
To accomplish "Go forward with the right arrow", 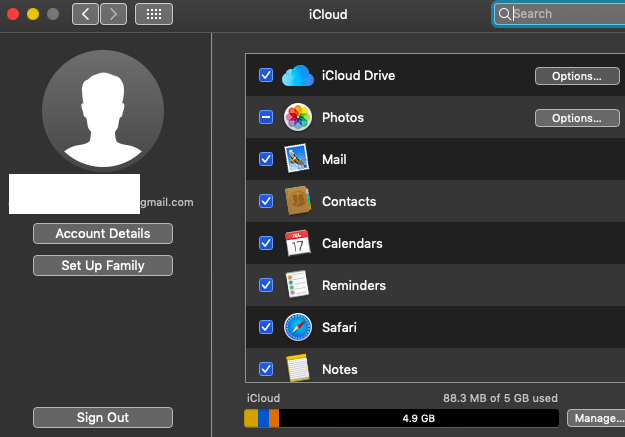I will point(114,14).
